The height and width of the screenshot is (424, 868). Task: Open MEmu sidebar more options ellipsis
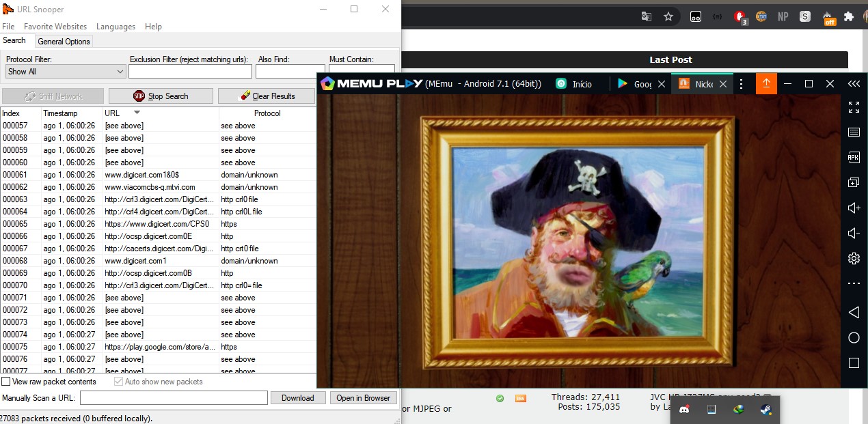pos(854,283)
